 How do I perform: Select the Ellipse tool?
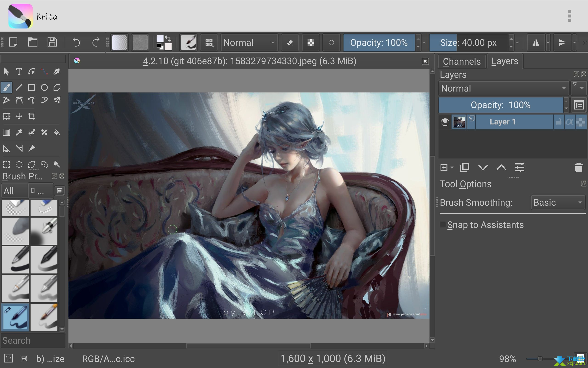[x=44, y=87]
